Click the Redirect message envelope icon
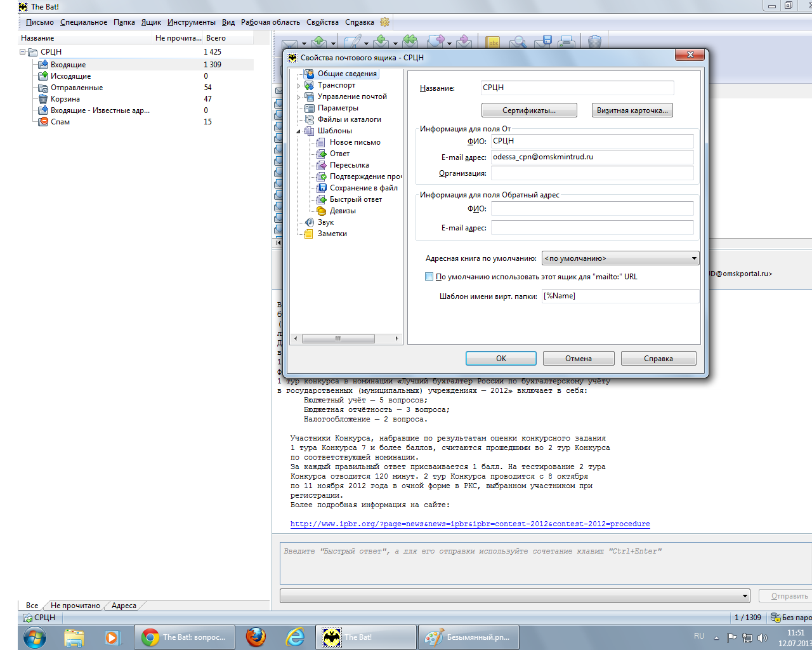812x650 pixels. [x=464, y=42]
